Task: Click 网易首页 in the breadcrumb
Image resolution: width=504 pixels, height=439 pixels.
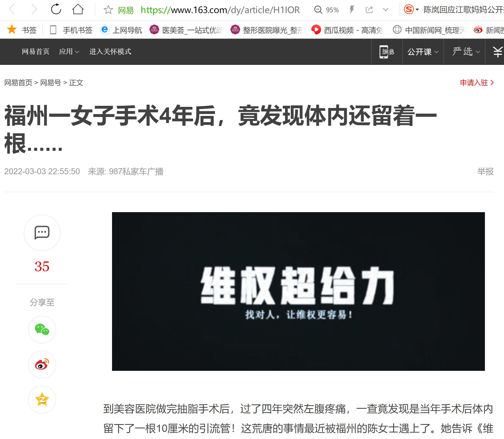Action: pyautogui.click(x=18, y=83)
